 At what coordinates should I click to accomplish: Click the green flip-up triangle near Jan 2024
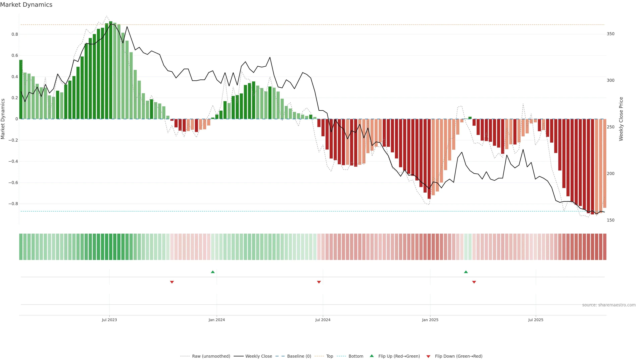(x=213, y=272)
